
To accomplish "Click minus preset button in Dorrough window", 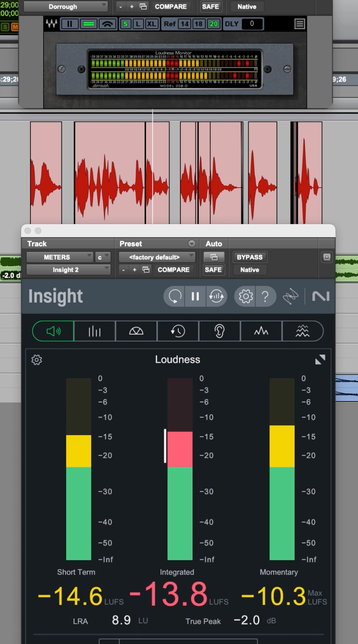I will pyautogui.click(x=121, y=7).
